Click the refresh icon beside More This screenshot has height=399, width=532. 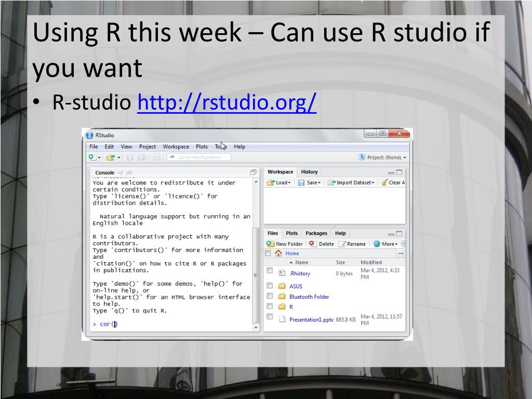click(x=403, y=244)
